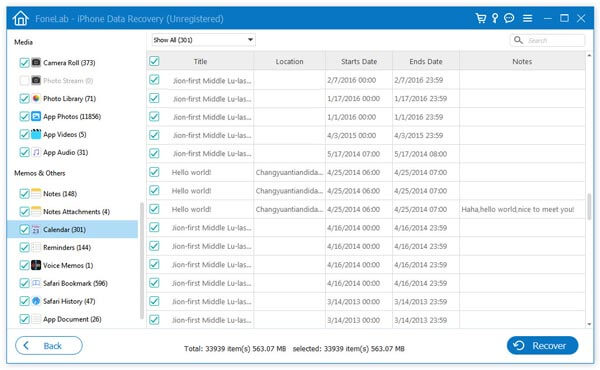
Task: Click the Safari History compass icon
Action: (36, 301)
